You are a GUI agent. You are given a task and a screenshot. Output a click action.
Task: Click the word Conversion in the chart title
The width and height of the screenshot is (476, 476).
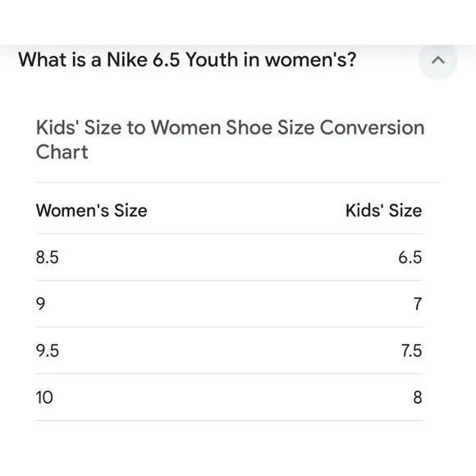(372, 127)
